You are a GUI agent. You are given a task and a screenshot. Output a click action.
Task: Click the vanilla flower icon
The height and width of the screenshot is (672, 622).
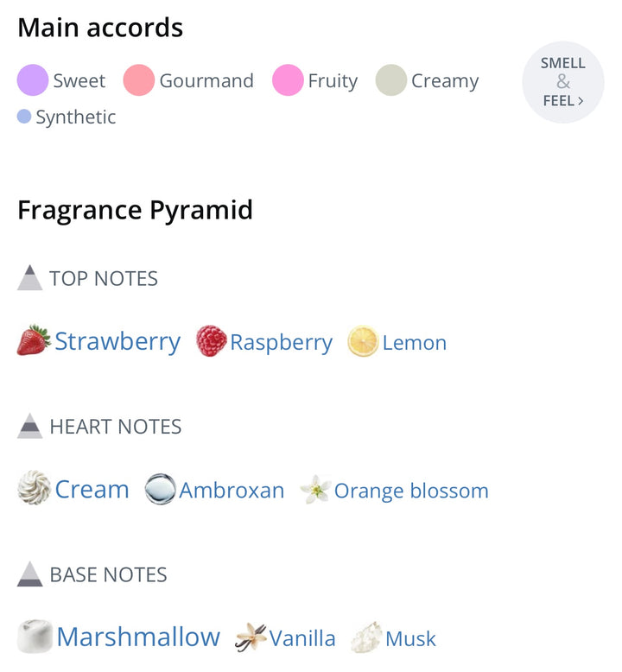pyautogui.click(x=251, y=637)
